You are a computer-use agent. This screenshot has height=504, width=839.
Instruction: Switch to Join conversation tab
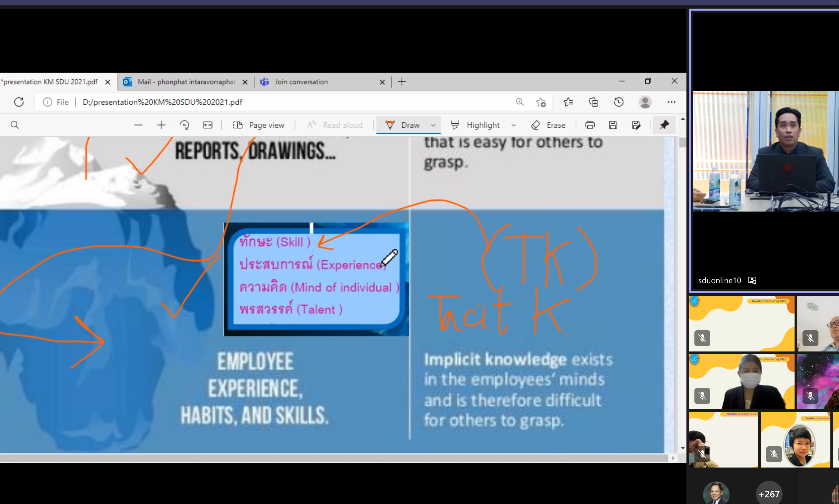[301, 82]
